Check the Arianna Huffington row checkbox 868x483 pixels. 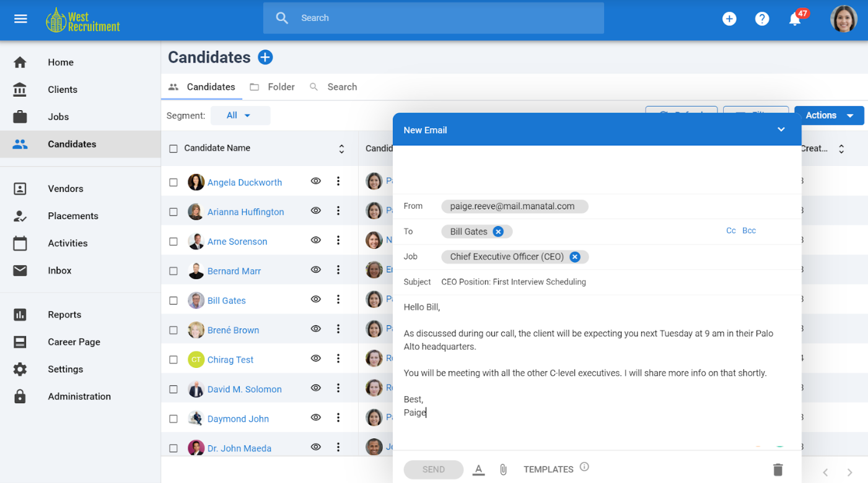point(173,212)
